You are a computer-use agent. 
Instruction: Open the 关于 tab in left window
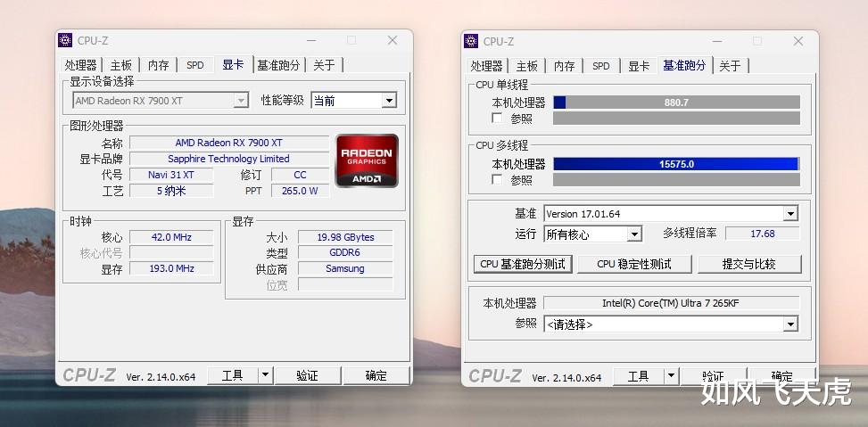pyautogui.click(x=325, y=65)
